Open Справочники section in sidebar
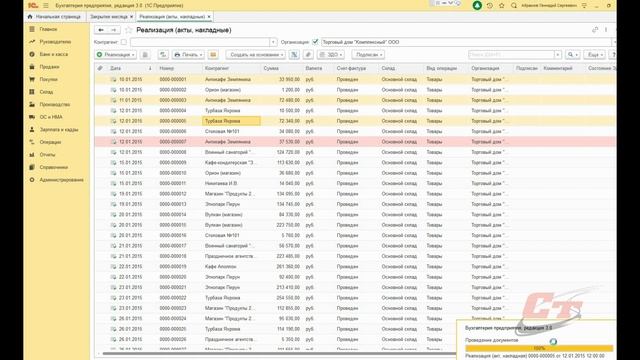 (x=54, y=167)
